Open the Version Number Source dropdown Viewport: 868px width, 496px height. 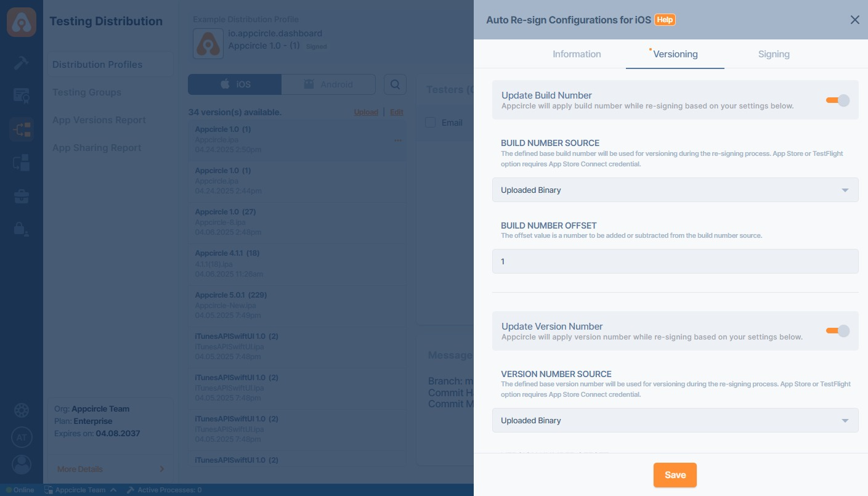(675, 420)
